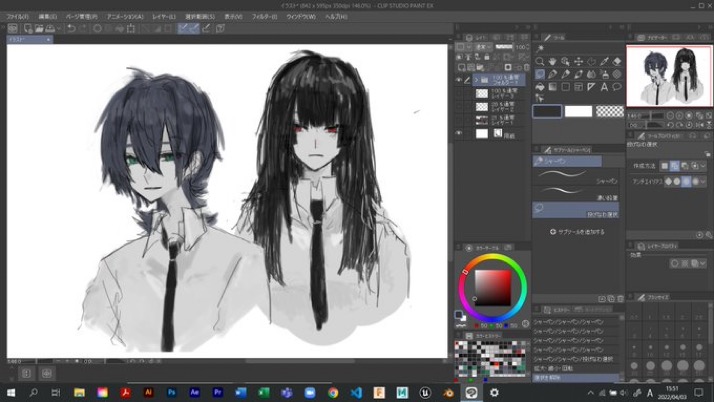Image resolution: width=714 pixels, height=402 pixels.
Task: Click the Undo arrow in command bar
Action: pos(71,28)
